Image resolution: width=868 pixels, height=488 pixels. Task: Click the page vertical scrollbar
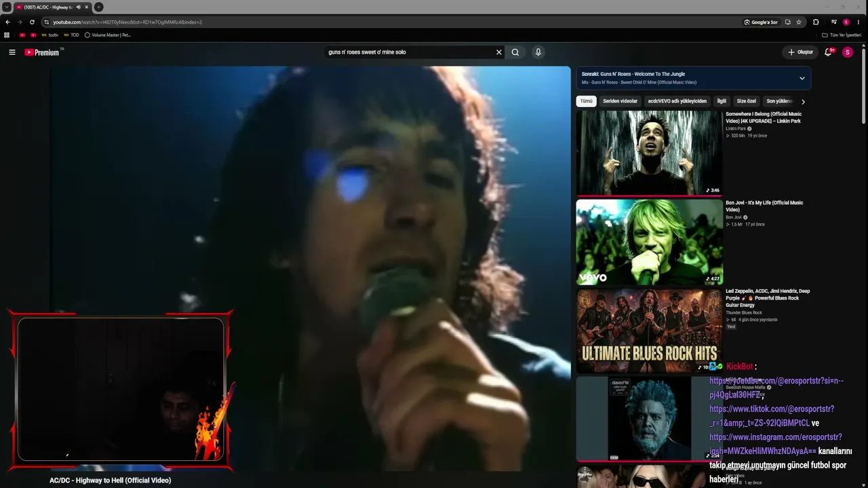[863, 88]
